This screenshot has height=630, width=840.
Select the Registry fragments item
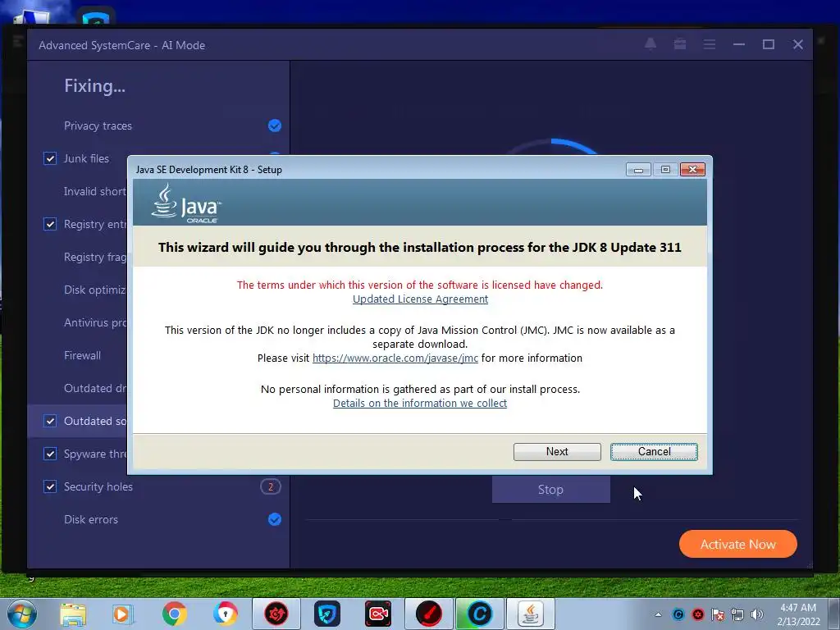[95, 257]
